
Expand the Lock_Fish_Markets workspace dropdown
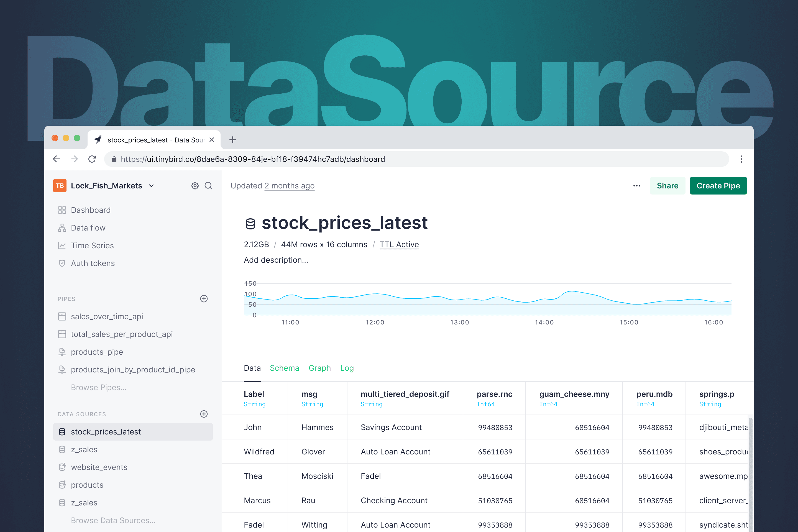click(x=152, y=186)
